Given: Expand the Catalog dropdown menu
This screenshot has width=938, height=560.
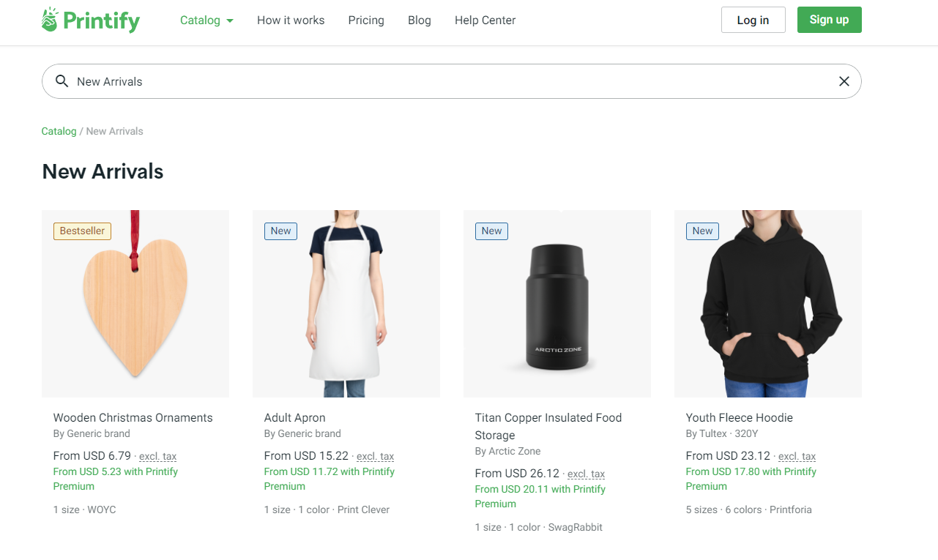Looking at the screenshot, I should tap(206, 20).
